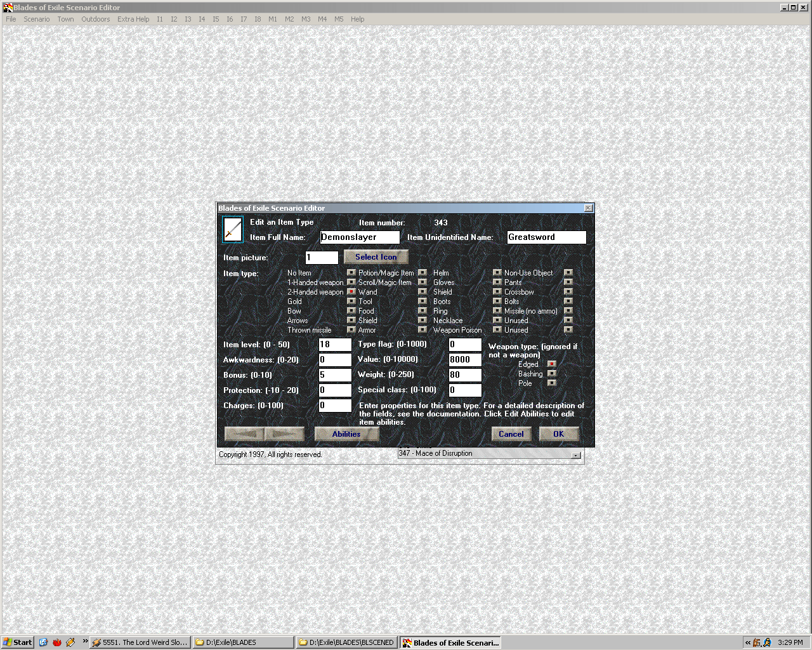Cancel the item edit dialog

(x=511, y=434)
